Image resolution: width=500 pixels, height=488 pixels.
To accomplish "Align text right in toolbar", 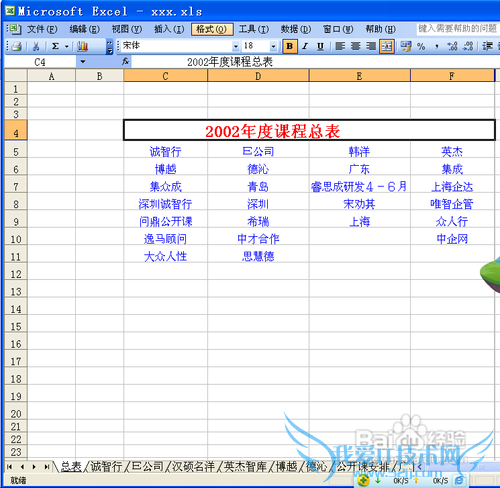I will point(371,46).
